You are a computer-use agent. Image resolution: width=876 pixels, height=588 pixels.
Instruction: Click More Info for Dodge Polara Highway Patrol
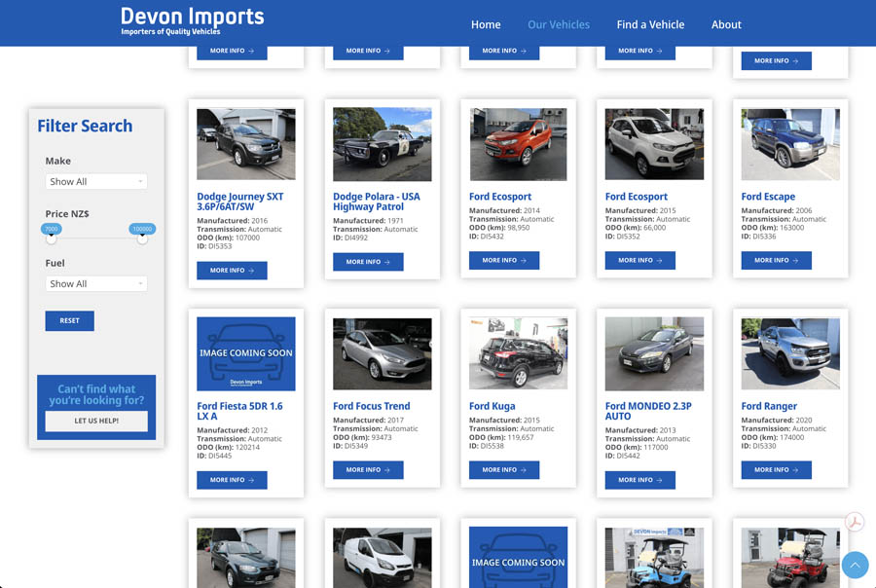coord(368,262)
